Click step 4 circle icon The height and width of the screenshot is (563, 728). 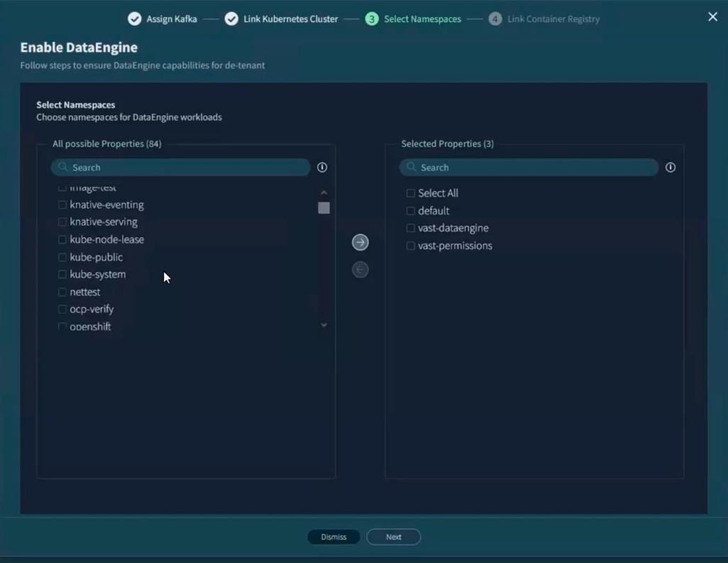[495, 19]
